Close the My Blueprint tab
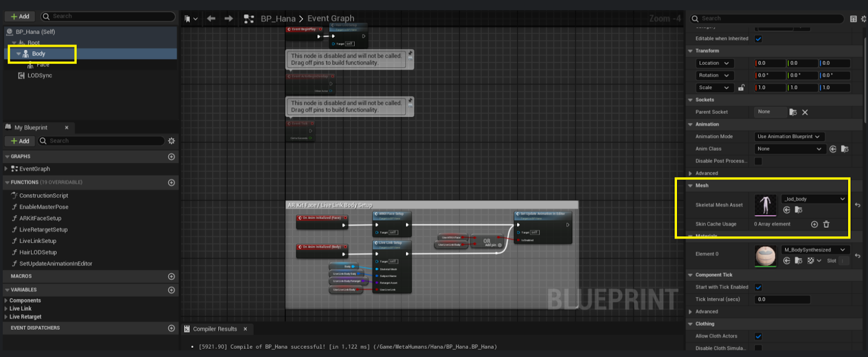This screenshot has width=868, height=357. [x=67, y=128]
